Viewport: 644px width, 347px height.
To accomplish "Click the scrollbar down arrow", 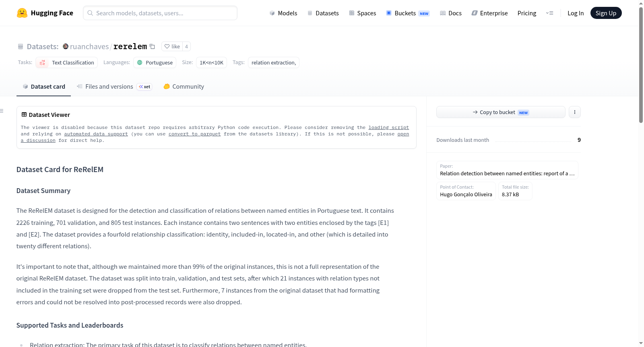I will coord(641,343).
